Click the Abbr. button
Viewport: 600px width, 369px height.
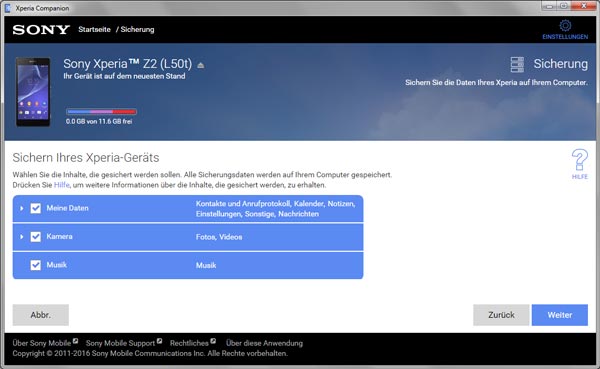pyautogui.click(x=41, y=315)
